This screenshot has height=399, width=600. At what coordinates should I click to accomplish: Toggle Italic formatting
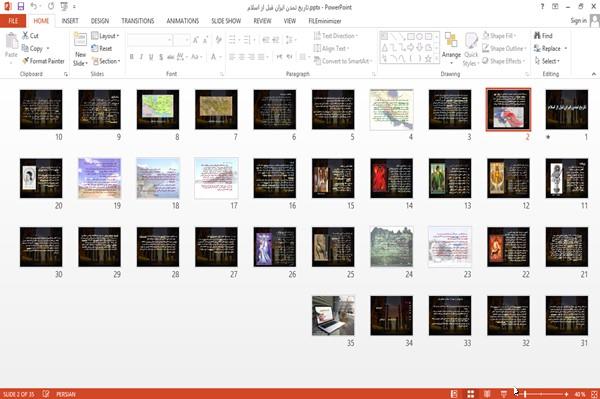coord(141,57)
